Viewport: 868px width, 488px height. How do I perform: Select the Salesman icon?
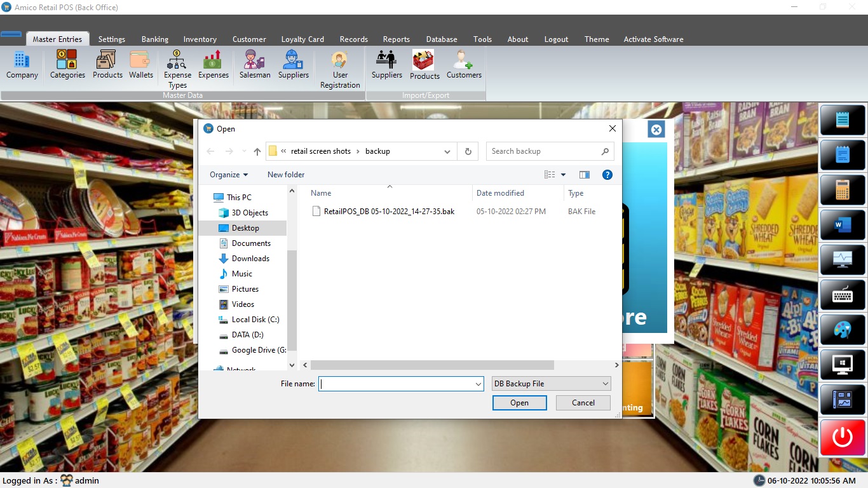point(255,65)
